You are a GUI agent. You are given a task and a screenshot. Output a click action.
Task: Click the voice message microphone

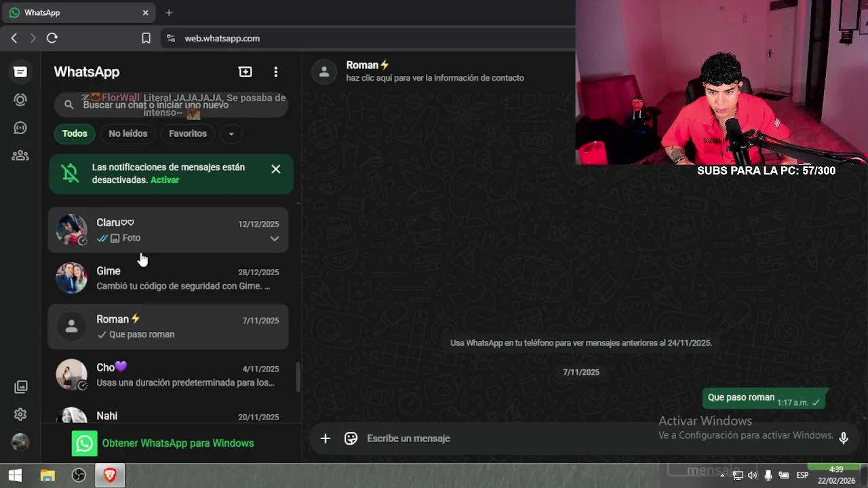click(844, 439)
